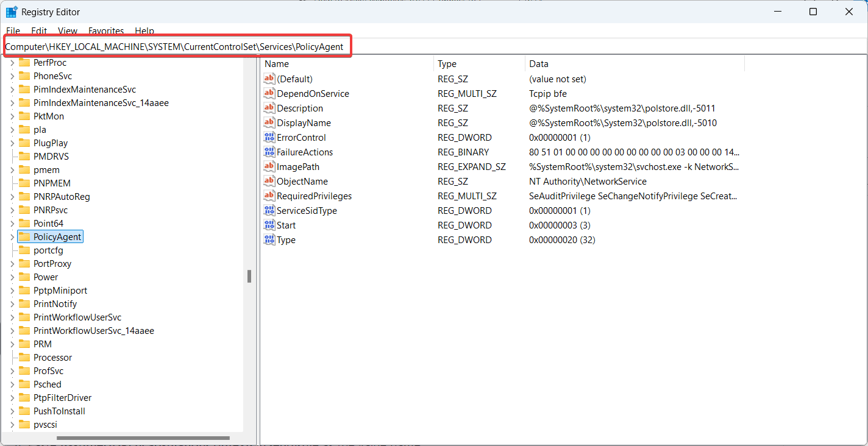Expand the PNRPsvc tree node
868x446 pixels.
12,210
